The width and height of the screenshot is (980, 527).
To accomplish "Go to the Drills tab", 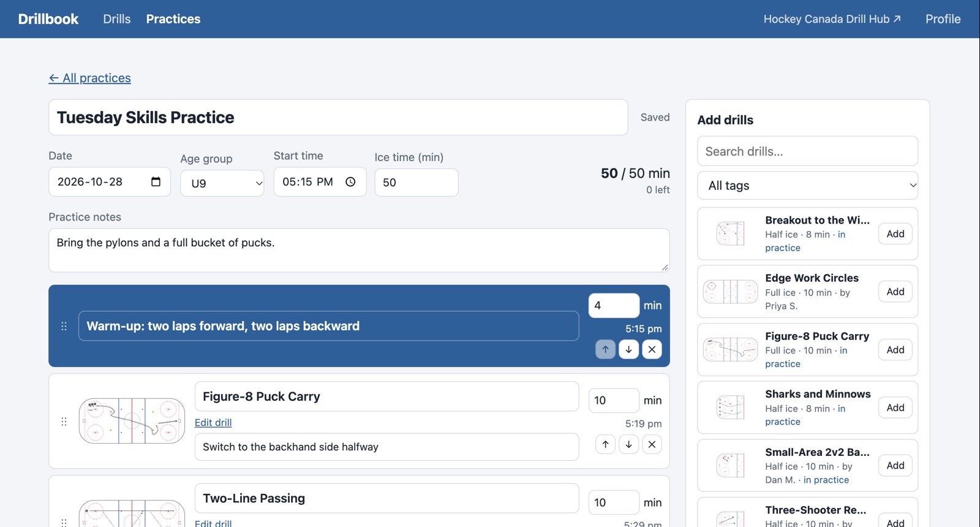I will [x=117, y=19].
